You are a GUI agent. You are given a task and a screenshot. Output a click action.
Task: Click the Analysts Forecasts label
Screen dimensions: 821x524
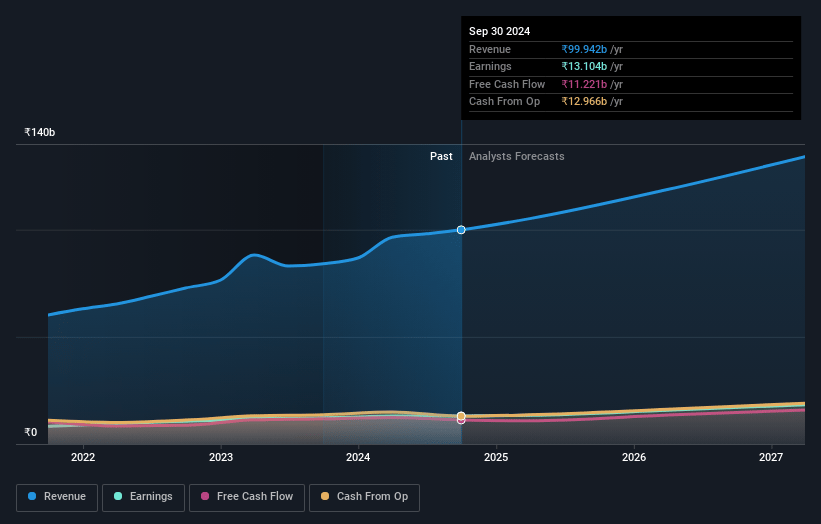[516, 157]
